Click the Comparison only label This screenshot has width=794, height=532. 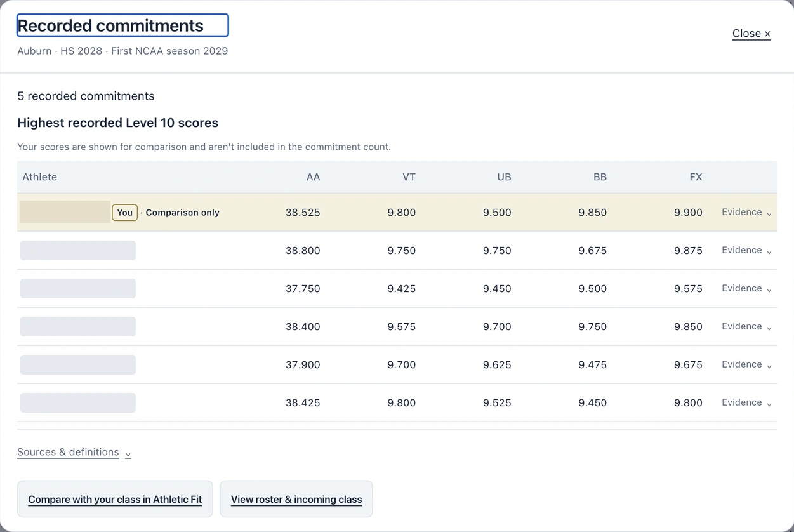tap(183, 213)
